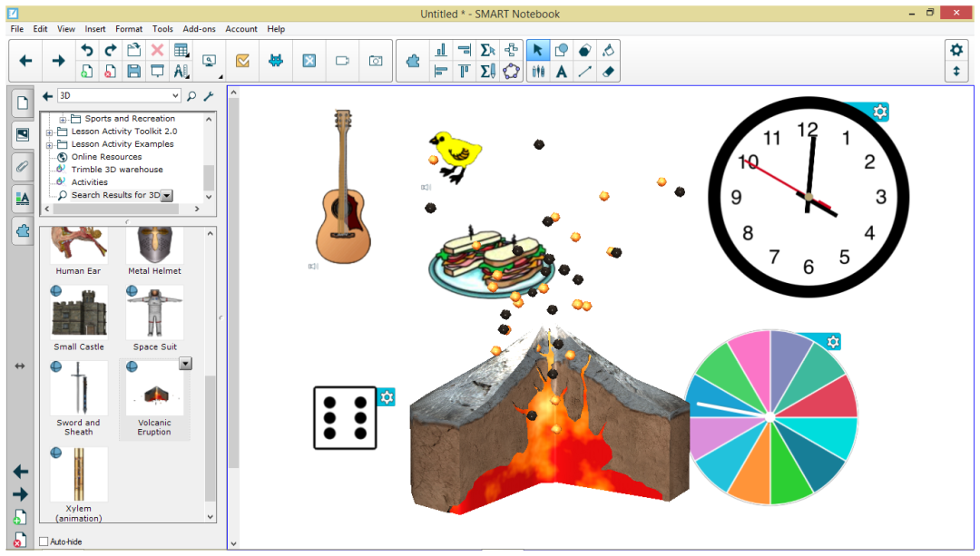This screenshot has height=556, width=980.
Task: Open the gallery search box dropdown
Action: click(x=175, y=96)
